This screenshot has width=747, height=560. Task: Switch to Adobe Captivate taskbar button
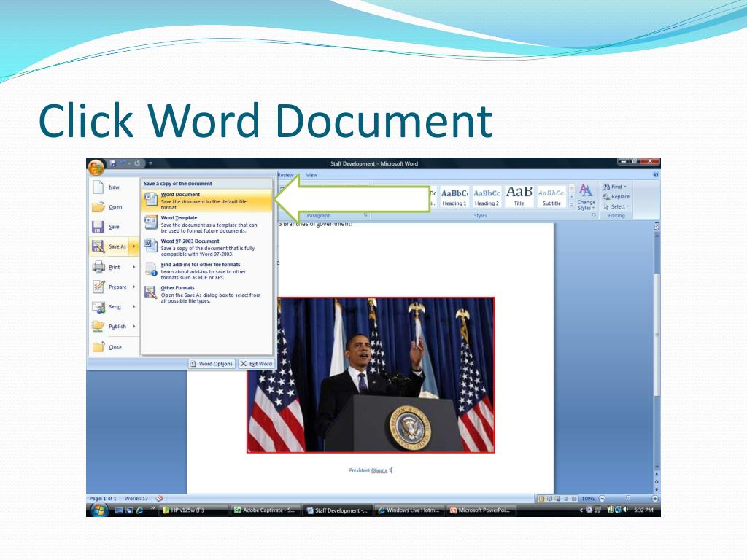[265, 510]
